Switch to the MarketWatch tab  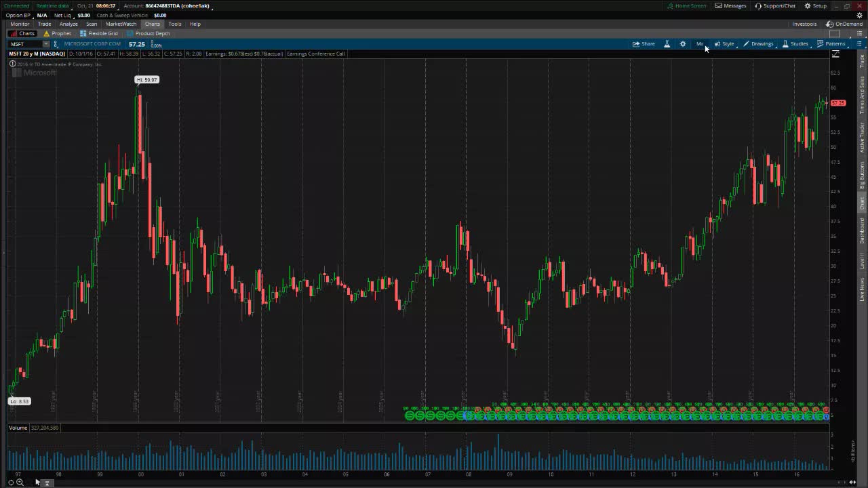point(121,24)
